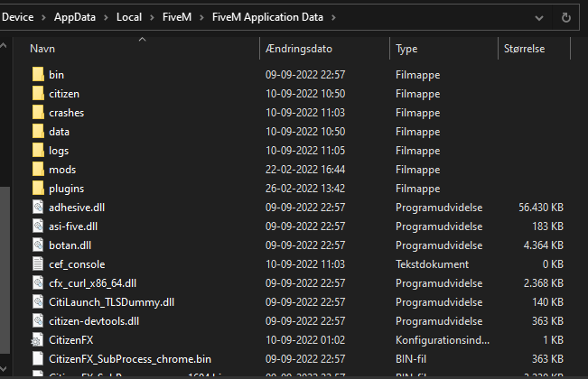Click the scrollbar down arrow on left pane
The height and width of the screenshot is (379, 588).
pyautogui.click(x=4, y=369)
